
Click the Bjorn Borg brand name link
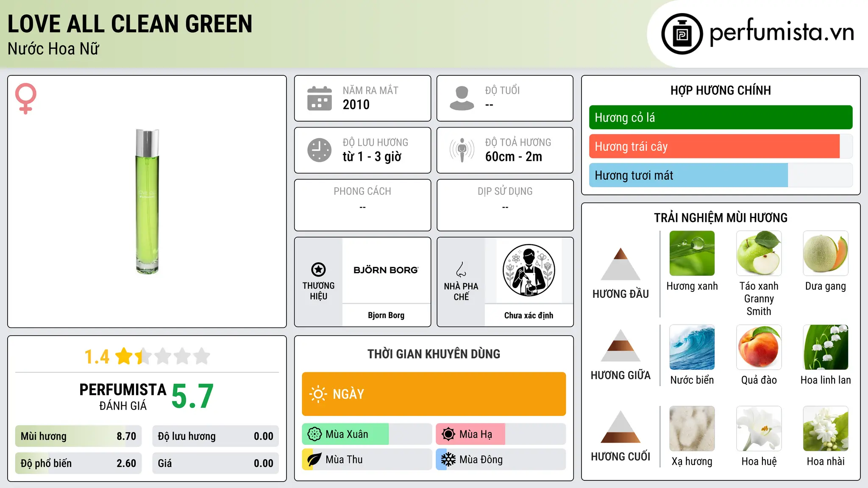pos(386,315)
